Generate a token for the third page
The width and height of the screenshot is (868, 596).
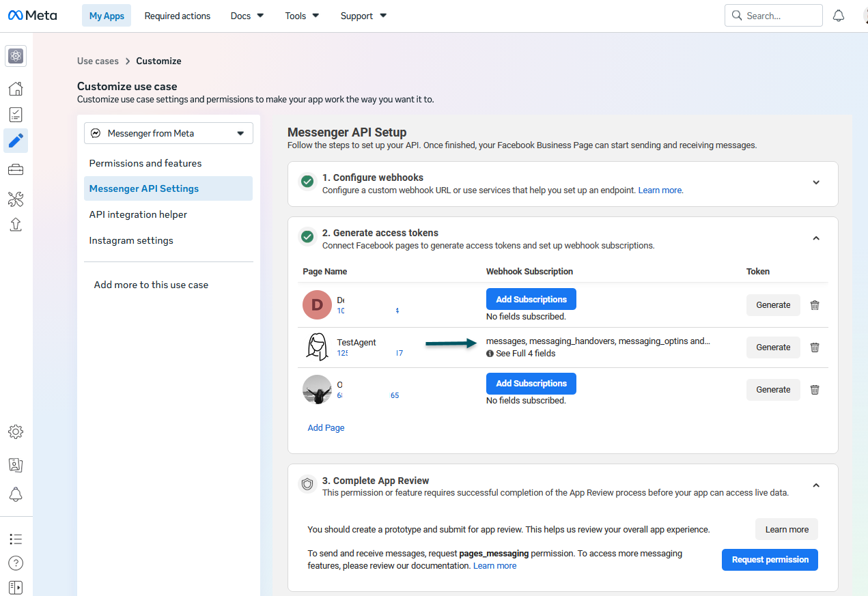[773, 390]
